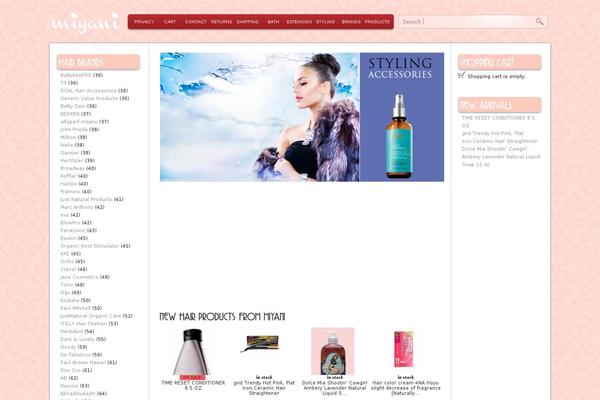The height and width of the screenshot is (400, 600).
Task: Select the Bath menu item
Action: click(x=273, y=22)
